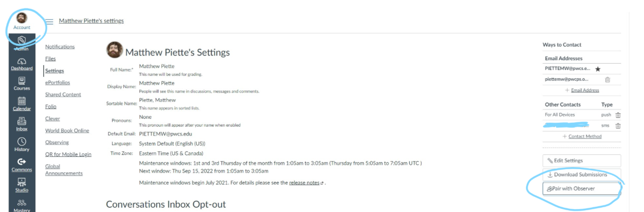
Task: Open the Account avatar menu
Action: pos(22,21)
